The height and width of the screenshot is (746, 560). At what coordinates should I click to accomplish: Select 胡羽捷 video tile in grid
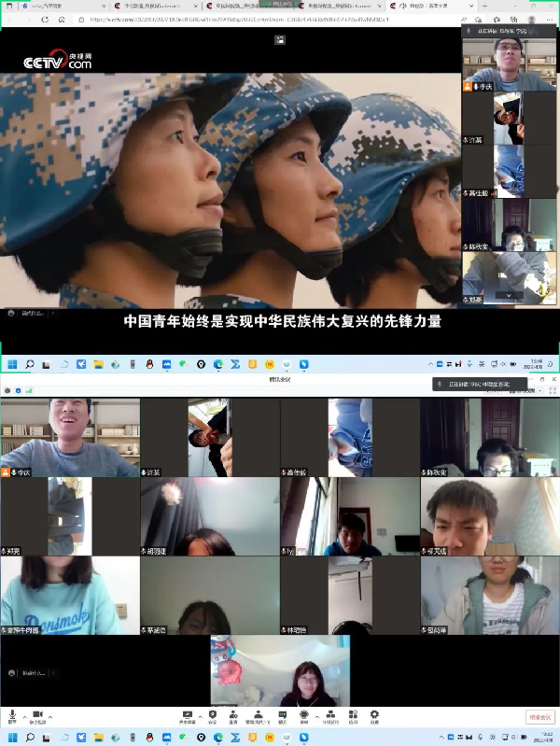point(210,516)
